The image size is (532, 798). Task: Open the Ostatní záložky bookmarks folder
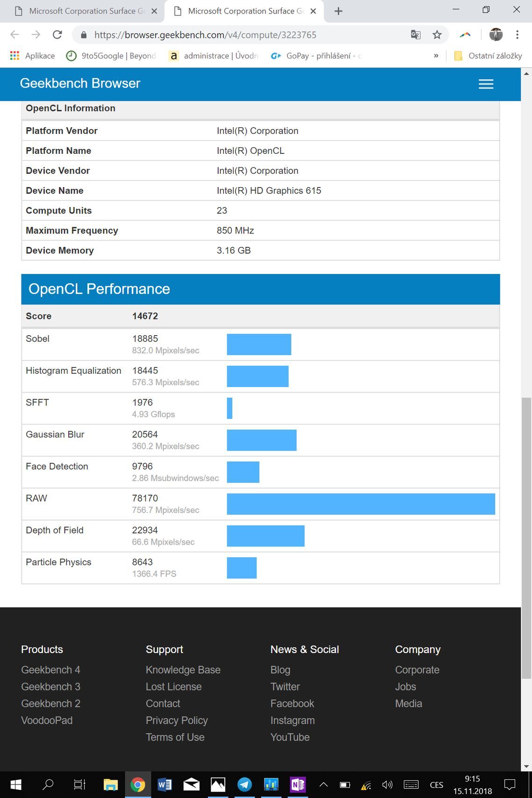pos(488,56)
